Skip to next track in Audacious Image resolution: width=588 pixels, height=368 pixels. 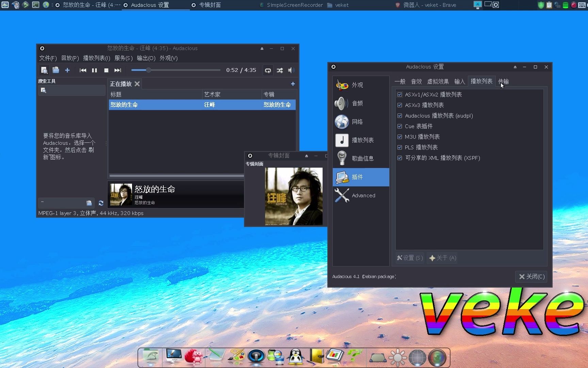[118, 70]
